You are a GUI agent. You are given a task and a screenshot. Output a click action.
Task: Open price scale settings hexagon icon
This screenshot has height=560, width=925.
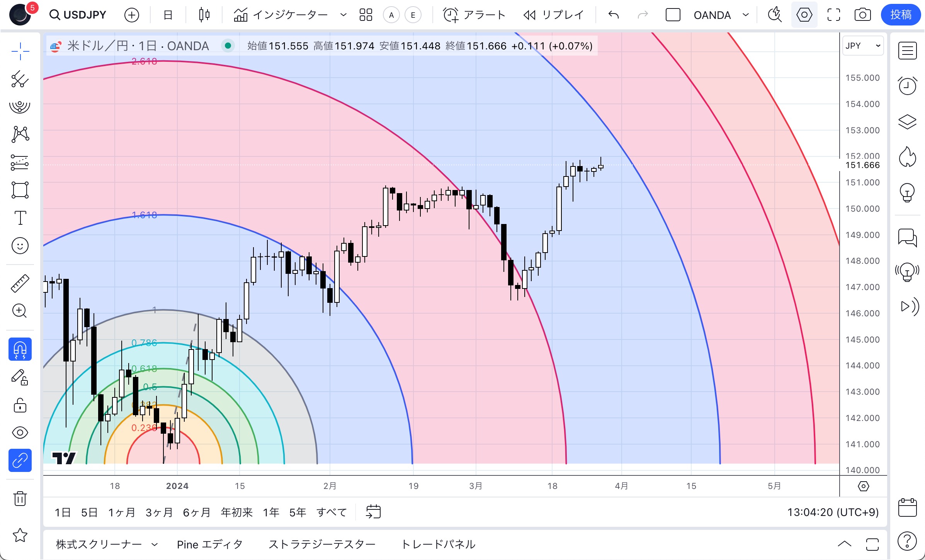pos(863,486)
